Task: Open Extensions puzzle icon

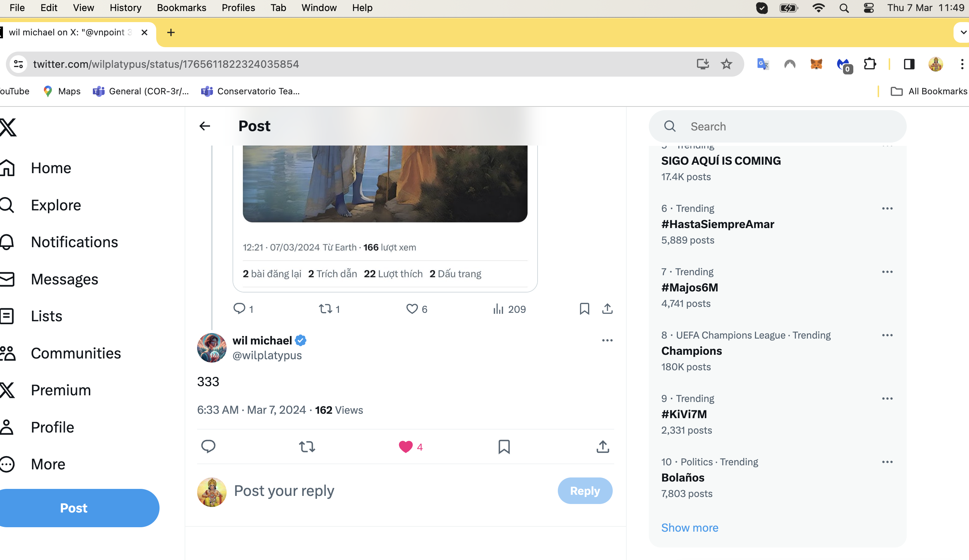Action: coord(870,64)
